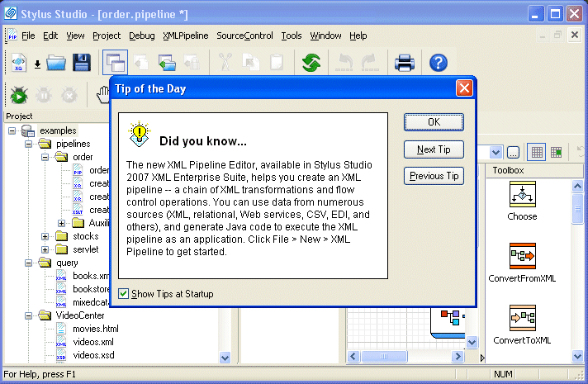Collapse the pipelines folder

coord(27,144)
